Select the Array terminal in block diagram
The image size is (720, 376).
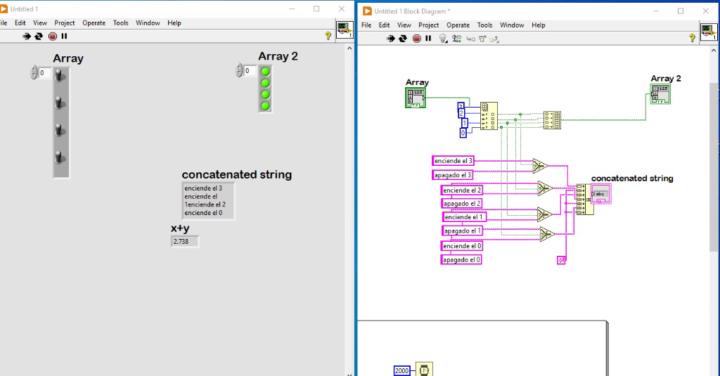[x=416, y=97]
